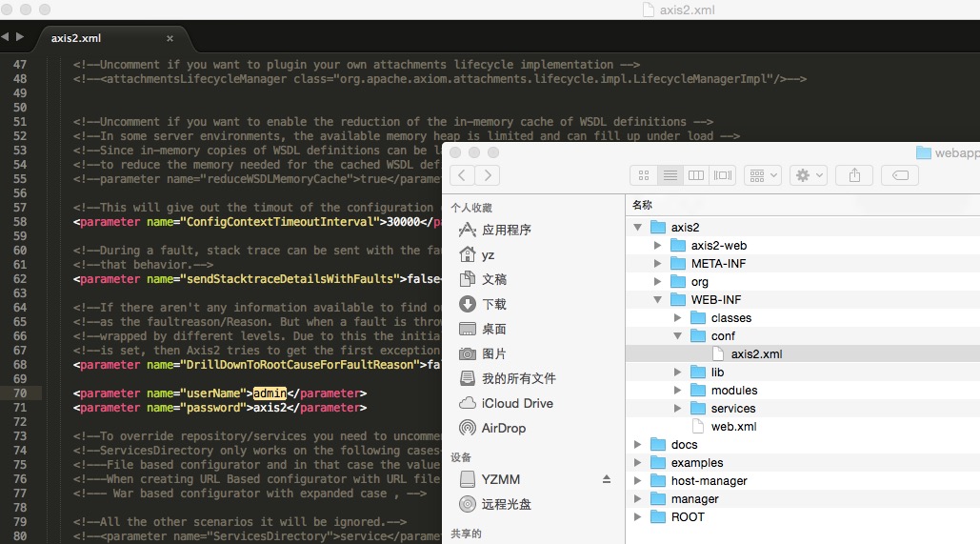Viewport: 980px width, 544px height.
Task: Click the Finder edit tags button
Action: click(x=900, y=175)
